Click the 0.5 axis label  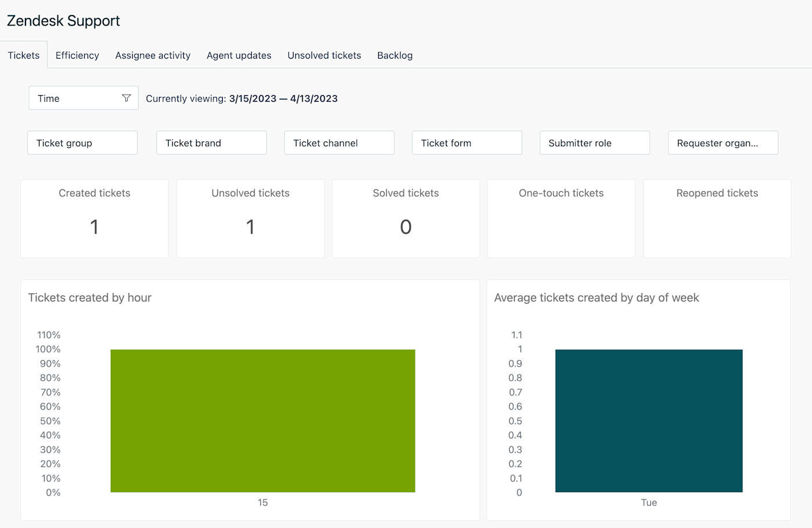516,421
